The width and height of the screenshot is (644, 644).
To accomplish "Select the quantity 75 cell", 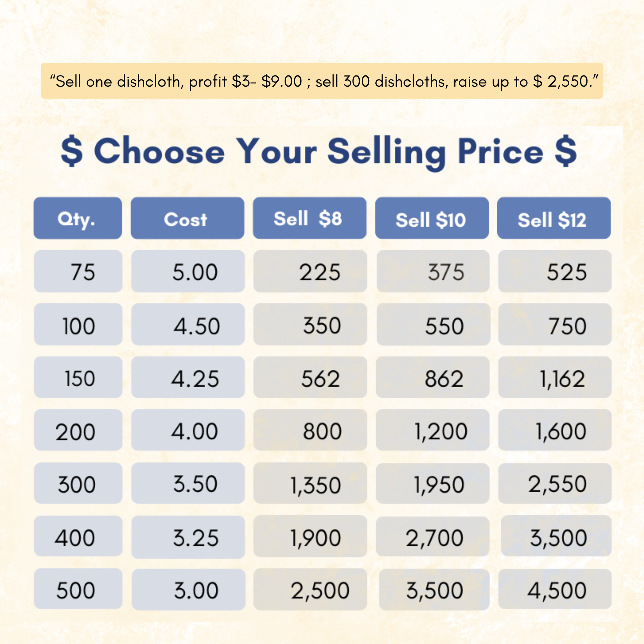I will click(x=78, y=271).
